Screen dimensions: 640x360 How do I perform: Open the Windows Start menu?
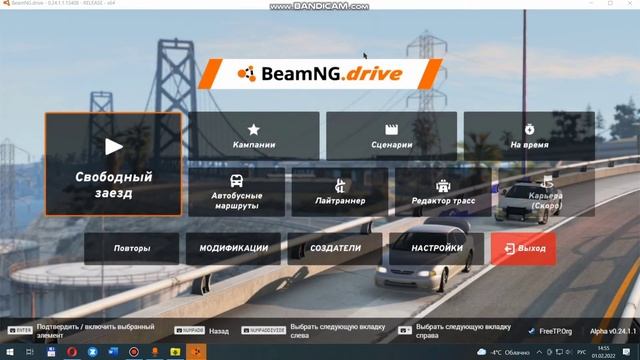pos(10,352)
